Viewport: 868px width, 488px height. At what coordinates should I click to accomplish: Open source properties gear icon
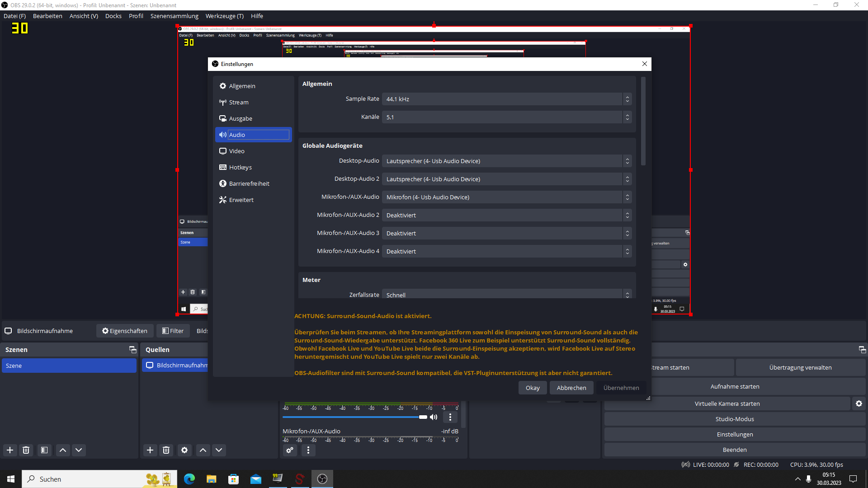click(184, 450)
